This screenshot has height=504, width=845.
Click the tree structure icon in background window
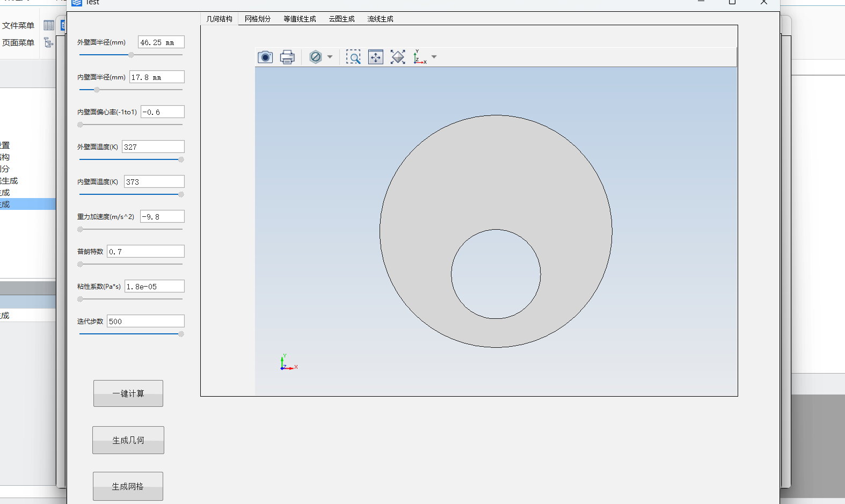(x=49, y=42)
